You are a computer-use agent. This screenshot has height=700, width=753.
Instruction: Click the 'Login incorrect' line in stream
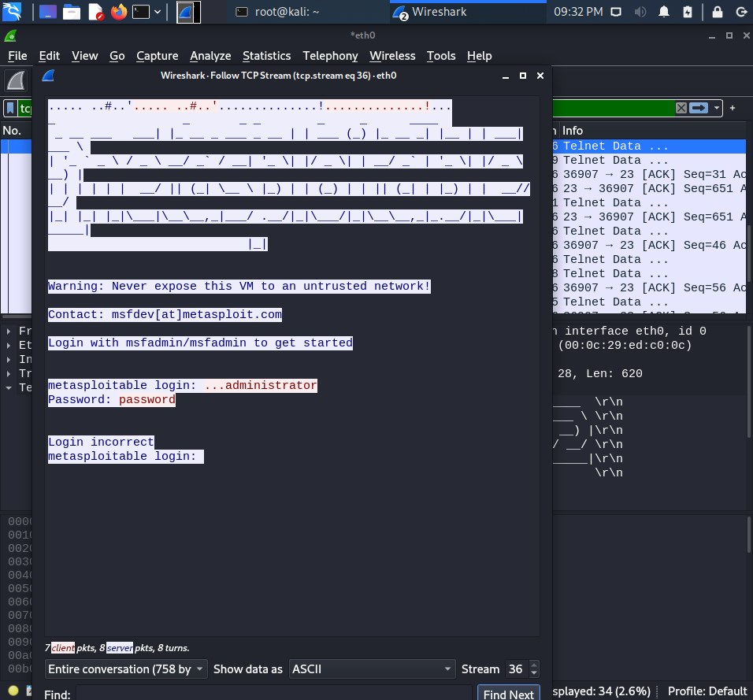click(101, 443)
